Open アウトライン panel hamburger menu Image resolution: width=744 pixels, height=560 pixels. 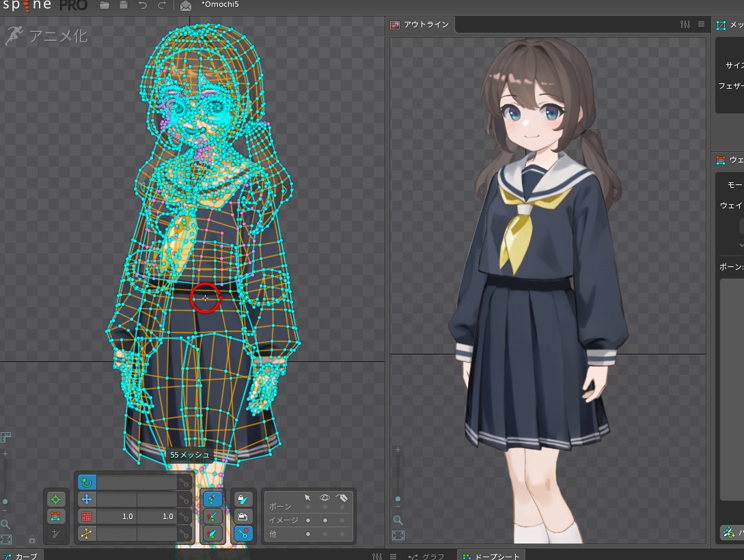(701, 24)
